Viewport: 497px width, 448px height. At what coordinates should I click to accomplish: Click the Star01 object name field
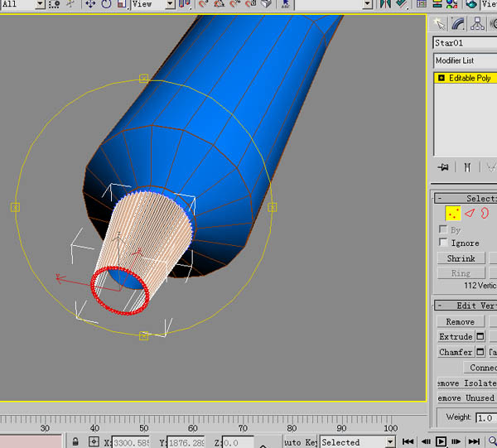(464, 42)
